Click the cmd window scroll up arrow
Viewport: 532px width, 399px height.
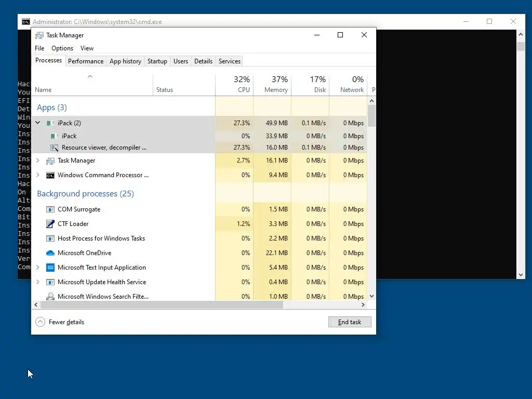(x=521, y=34)
